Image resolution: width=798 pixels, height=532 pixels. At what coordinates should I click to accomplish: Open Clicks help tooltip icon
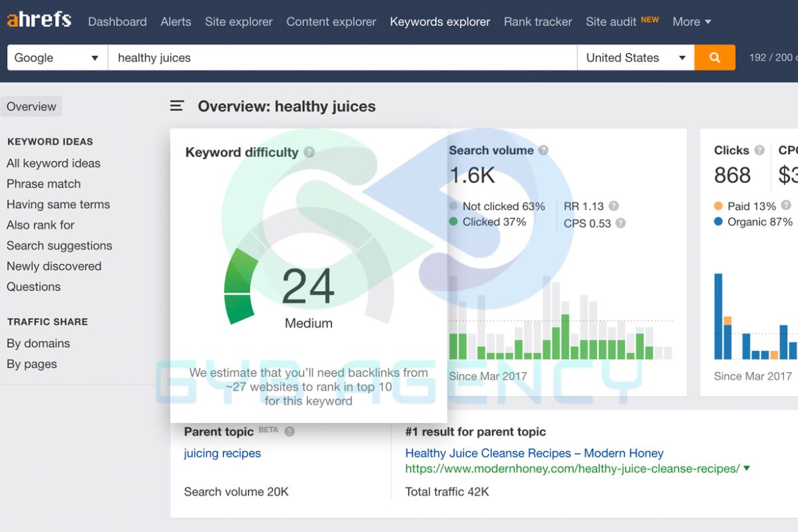[x=759, y=150]
